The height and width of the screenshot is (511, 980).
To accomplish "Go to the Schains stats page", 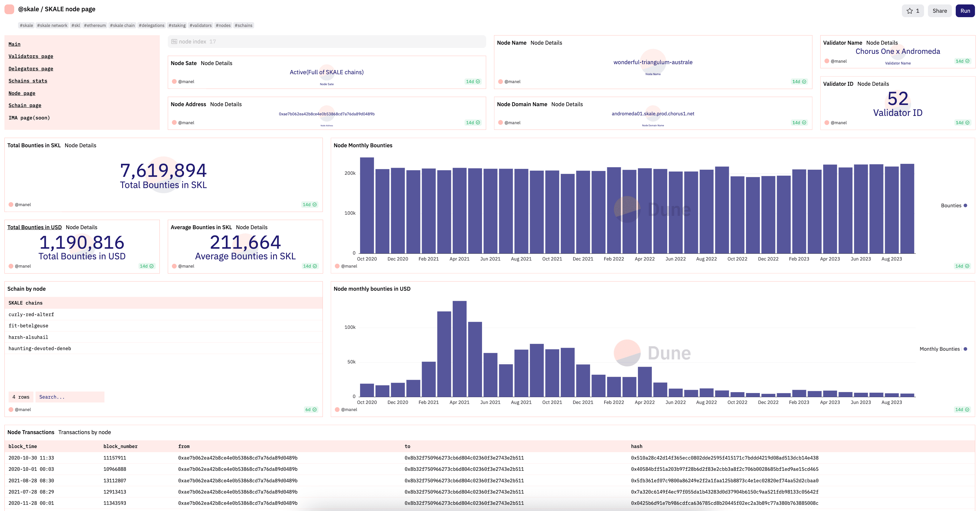I will (x=28, y=81).
